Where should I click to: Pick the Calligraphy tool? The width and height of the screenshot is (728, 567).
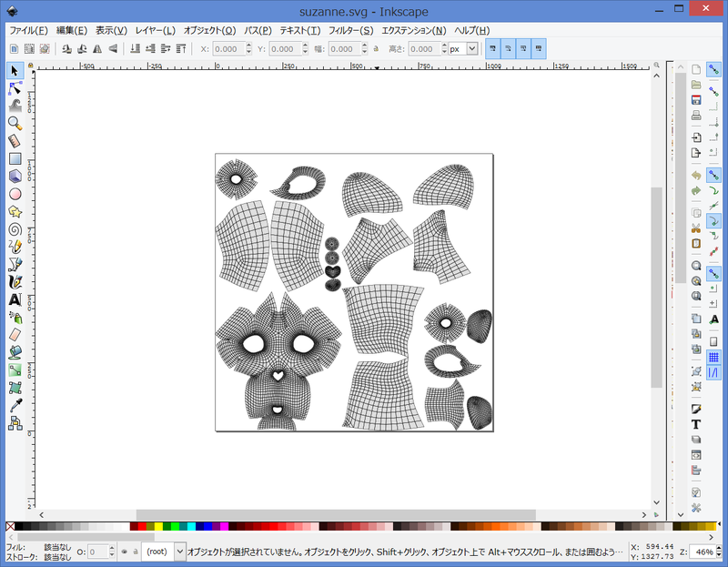tap(15, 282)
